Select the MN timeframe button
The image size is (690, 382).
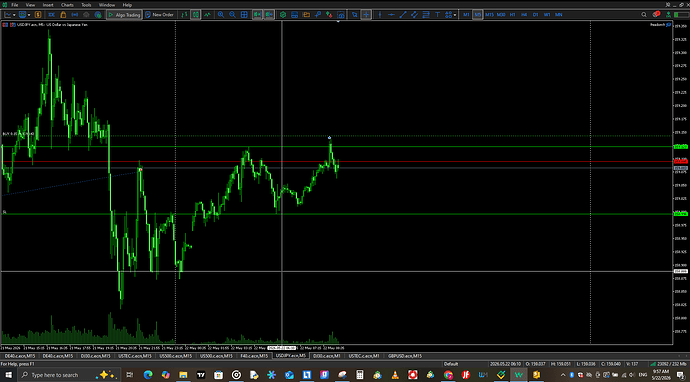[558, 15]
